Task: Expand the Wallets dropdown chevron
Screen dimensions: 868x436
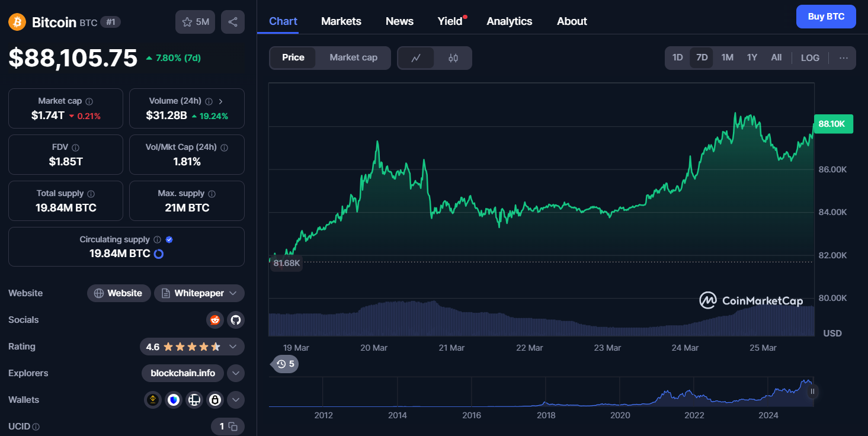Action: pos(236,400)
